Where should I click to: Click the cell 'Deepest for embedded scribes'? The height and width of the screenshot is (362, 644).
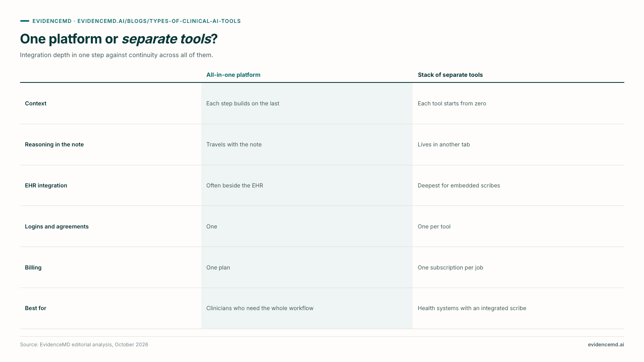click(459, 185)
